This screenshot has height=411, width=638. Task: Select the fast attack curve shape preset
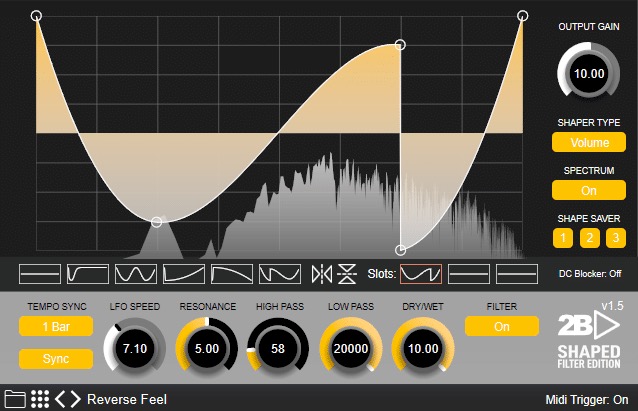pyautogui.click(x=88, y=274)
